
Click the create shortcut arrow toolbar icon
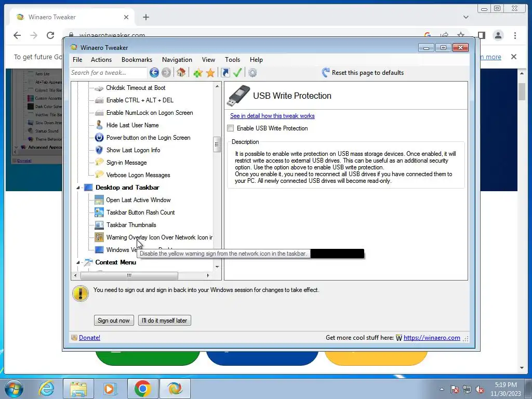tap(225, 72)
